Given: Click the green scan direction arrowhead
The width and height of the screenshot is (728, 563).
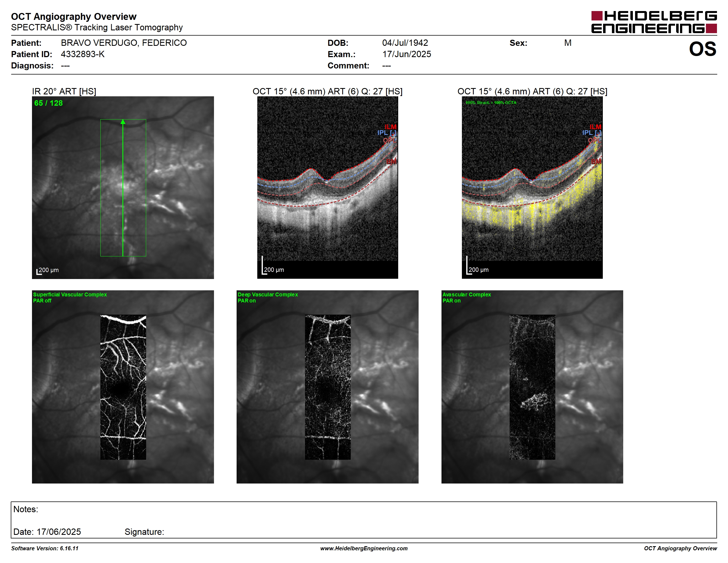Looking at the screenshot, I should coord(123,122).
